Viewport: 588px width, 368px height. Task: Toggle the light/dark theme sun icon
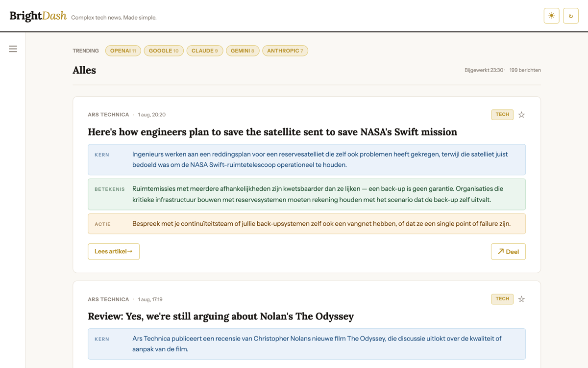pyautogui.click(x=551, y=16)
